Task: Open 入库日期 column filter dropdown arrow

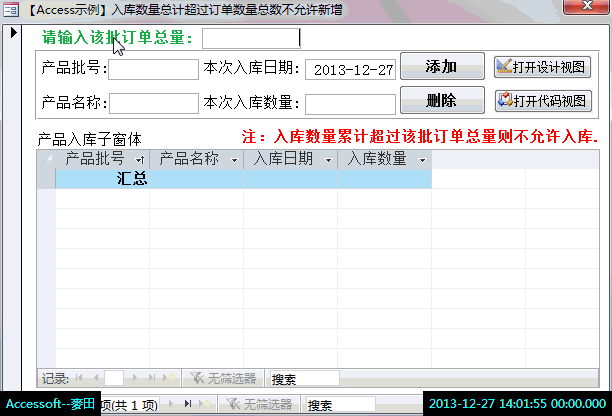Action: (x=328, y=160)
